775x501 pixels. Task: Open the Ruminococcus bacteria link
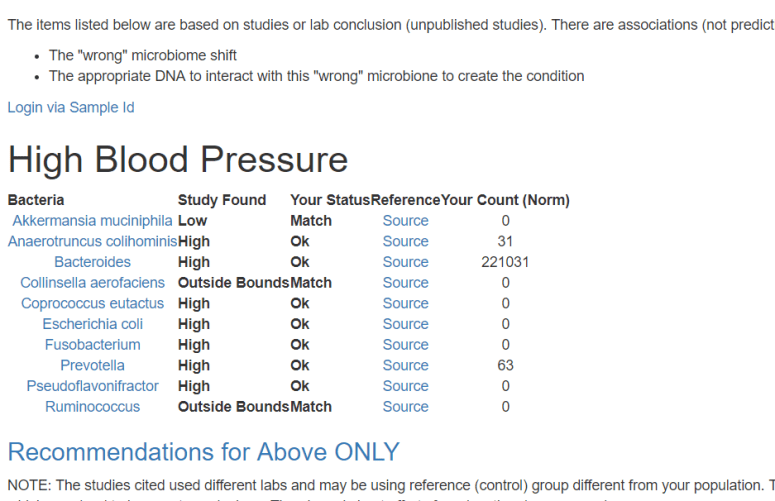pos(92,407)
